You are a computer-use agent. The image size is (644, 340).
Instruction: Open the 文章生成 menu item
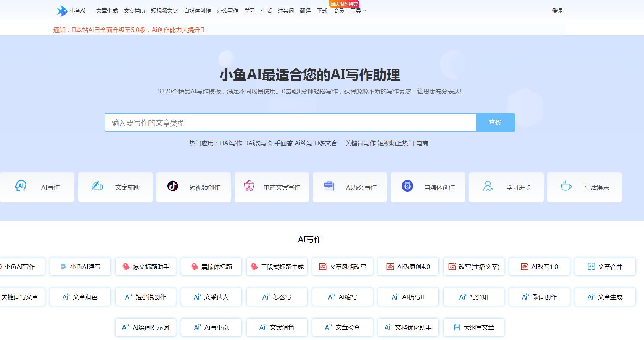point(107,11)
